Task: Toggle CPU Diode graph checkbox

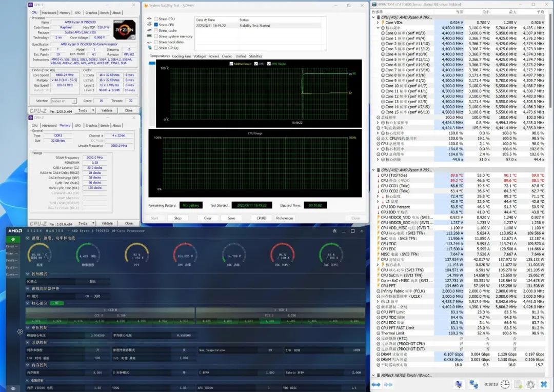Action: [269, 64]
